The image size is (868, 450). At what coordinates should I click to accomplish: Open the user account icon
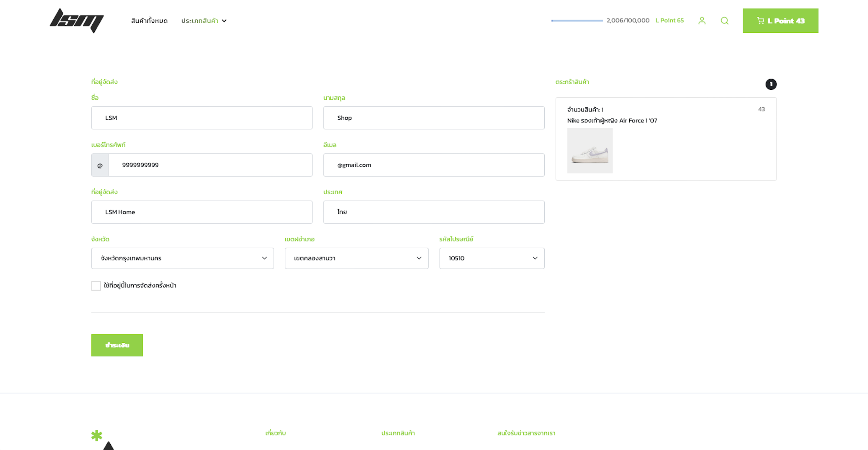coord(702,21)
